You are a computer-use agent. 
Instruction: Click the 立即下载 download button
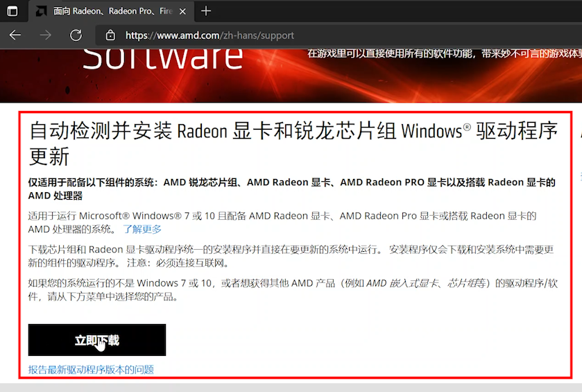(x=97, y=340)
